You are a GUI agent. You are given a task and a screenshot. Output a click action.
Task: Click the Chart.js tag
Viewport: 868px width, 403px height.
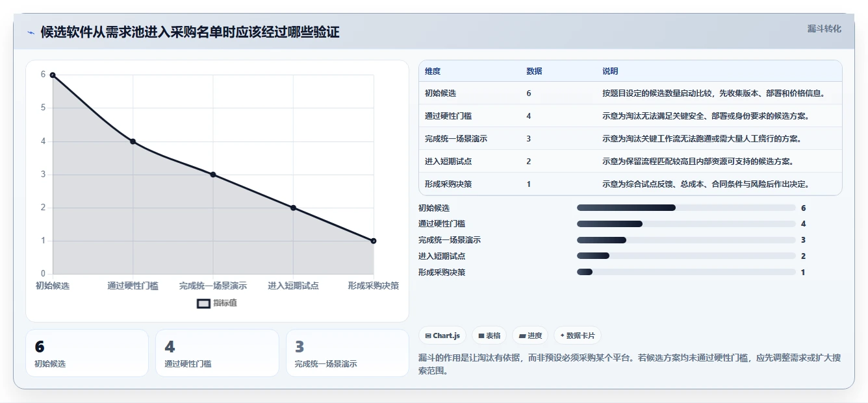click(442, 336)
